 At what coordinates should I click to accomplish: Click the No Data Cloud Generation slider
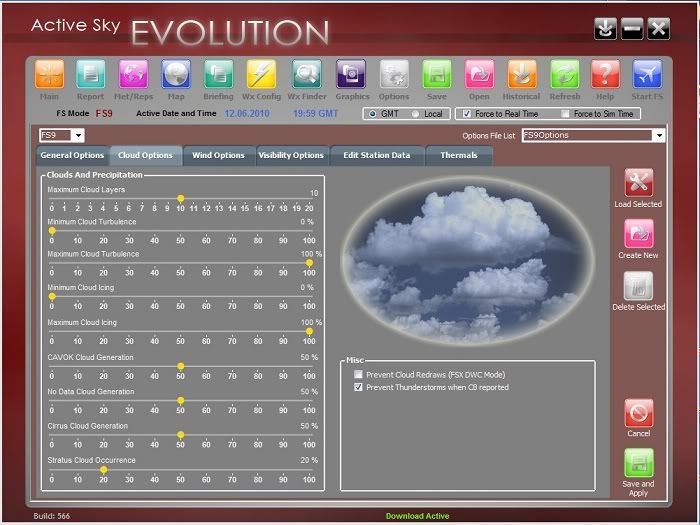(x=180, y=400)
